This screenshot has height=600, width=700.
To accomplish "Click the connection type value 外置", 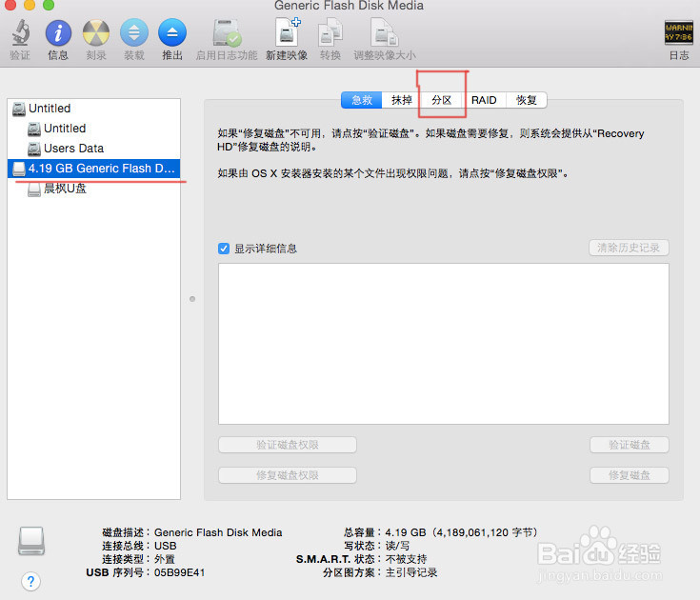I will tap(164, 559).
